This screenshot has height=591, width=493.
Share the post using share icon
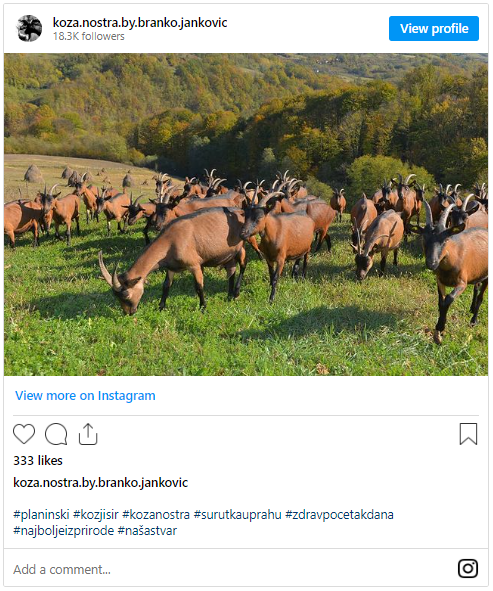[88, 434]
